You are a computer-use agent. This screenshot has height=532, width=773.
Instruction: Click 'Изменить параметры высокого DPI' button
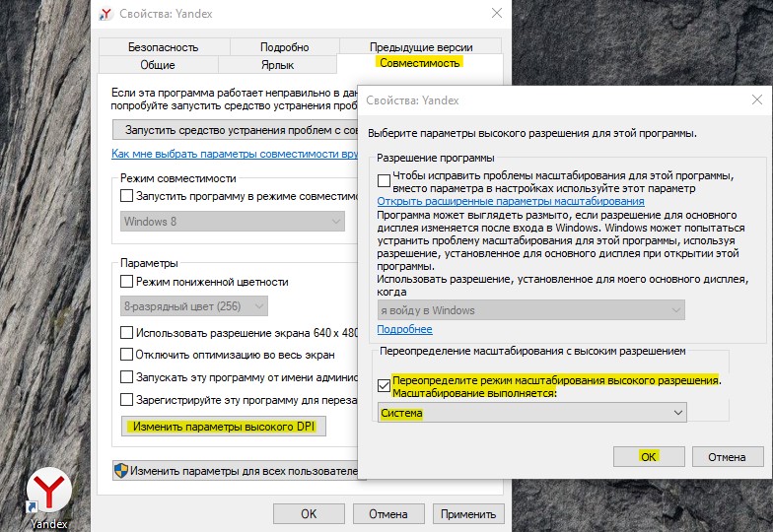coord(224,427)
